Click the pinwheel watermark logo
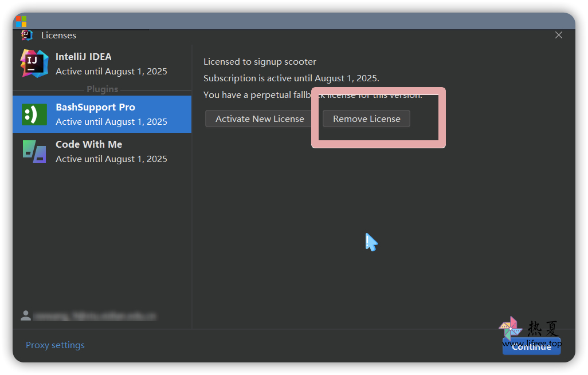Screen dimensions: 588x375 (x=510, y=329)
